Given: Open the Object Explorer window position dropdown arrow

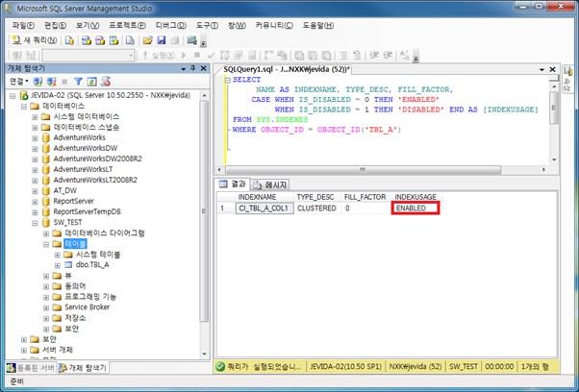Looking at the screenshot, I should [x=183, y=68].
